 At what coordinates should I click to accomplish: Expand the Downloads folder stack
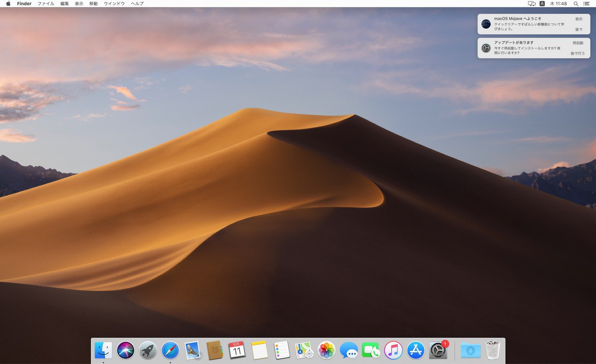[x=470, y=350]
